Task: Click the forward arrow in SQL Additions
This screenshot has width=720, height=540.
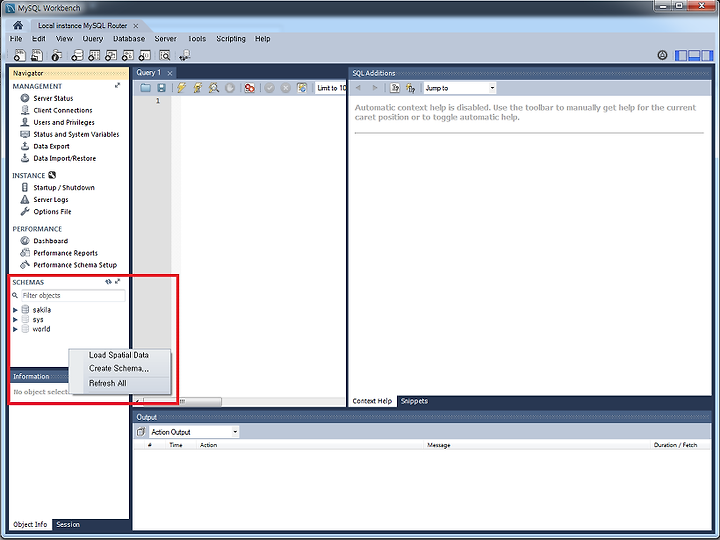Action: (x=375, y=88)
